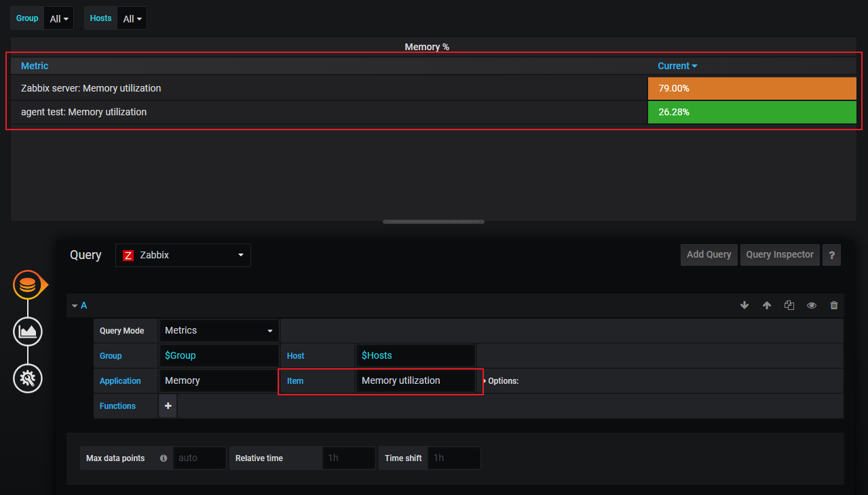Click the 'Functions' label
868x495 pixels.
tap(117, 406)
